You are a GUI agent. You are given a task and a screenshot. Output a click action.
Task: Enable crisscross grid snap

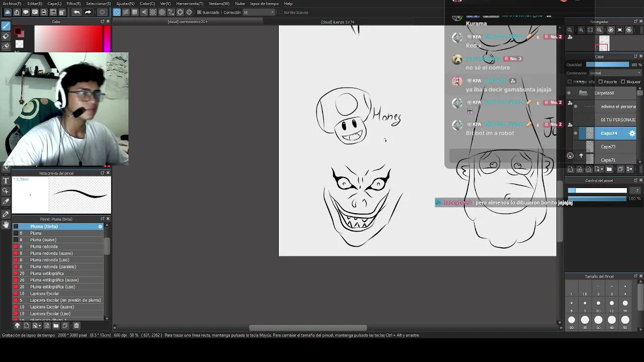point(135,12)
